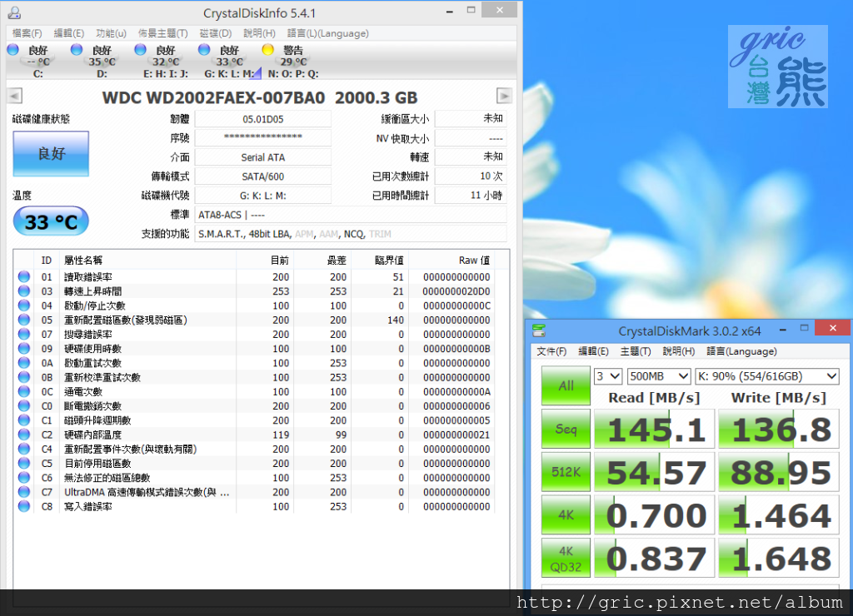The image size is (853, 616).
Task: Go to next disk with right arrow
Action: click(504, 97)
